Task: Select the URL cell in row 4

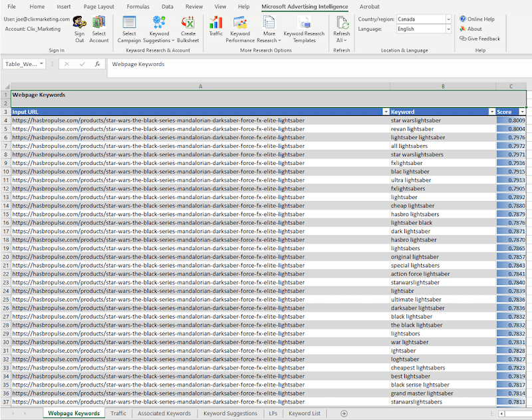Action: pos(200,120)
